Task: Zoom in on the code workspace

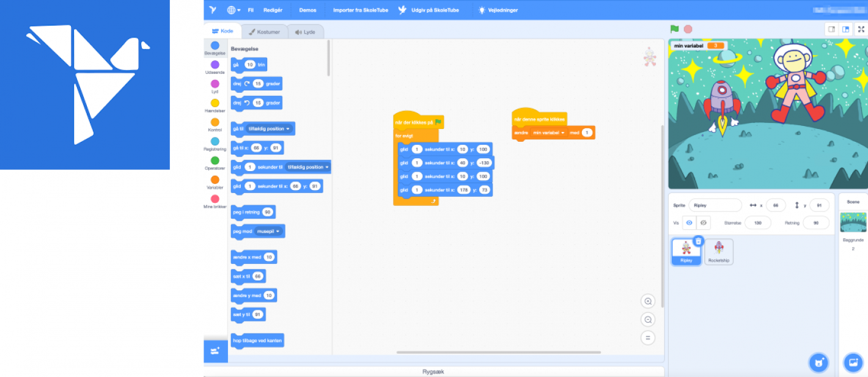Action: pyautogui.click(x=648, y=301)
